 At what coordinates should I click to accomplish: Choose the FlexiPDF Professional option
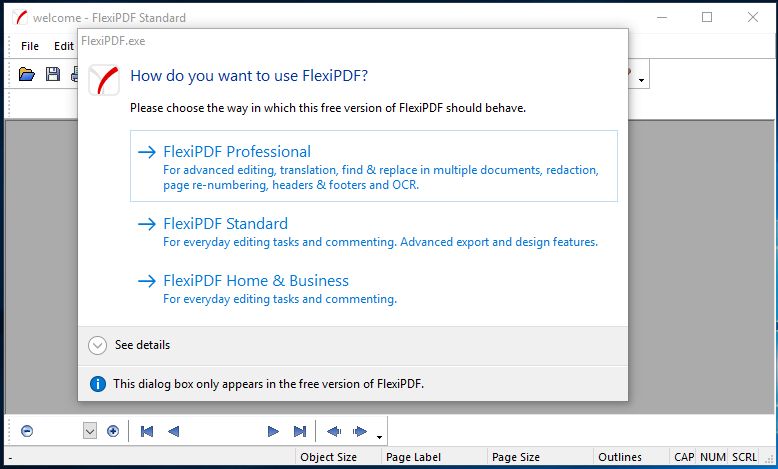(374, 166)
